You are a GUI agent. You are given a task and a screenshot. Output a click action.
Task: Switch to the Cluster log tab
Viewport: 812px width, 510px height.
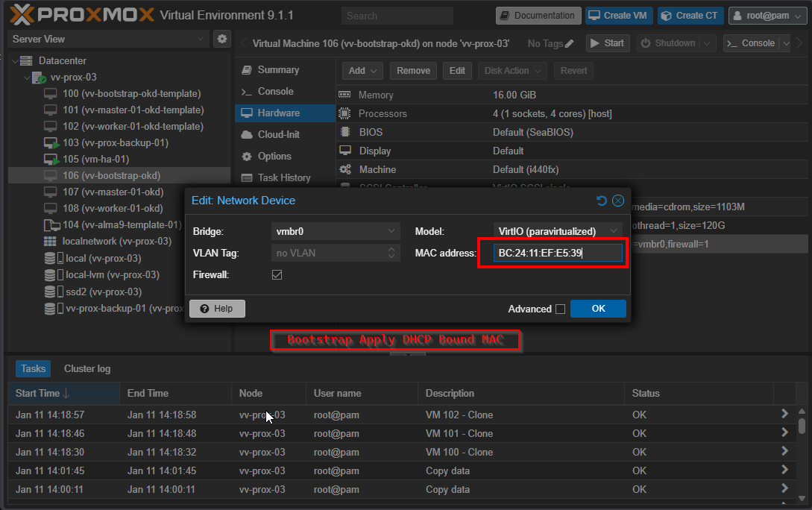pyautogui.click(x=86, y=368)
